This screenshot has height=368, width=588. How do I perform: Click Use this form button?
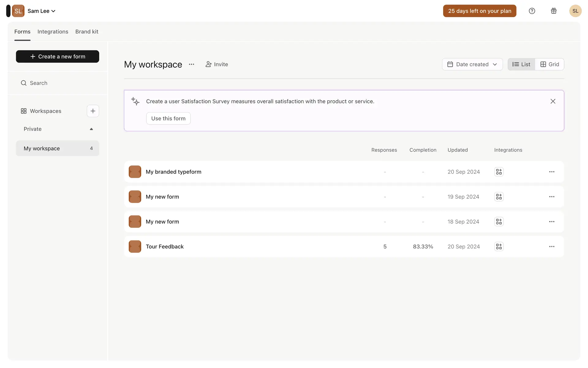[168, 118]
